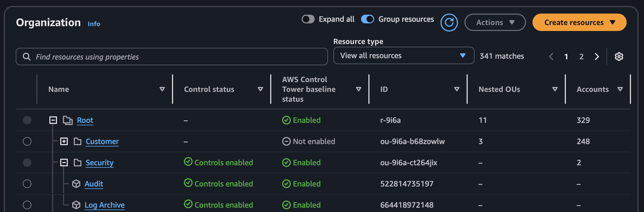
Task: Select the Audit account radio button
Action: [27, 184]
